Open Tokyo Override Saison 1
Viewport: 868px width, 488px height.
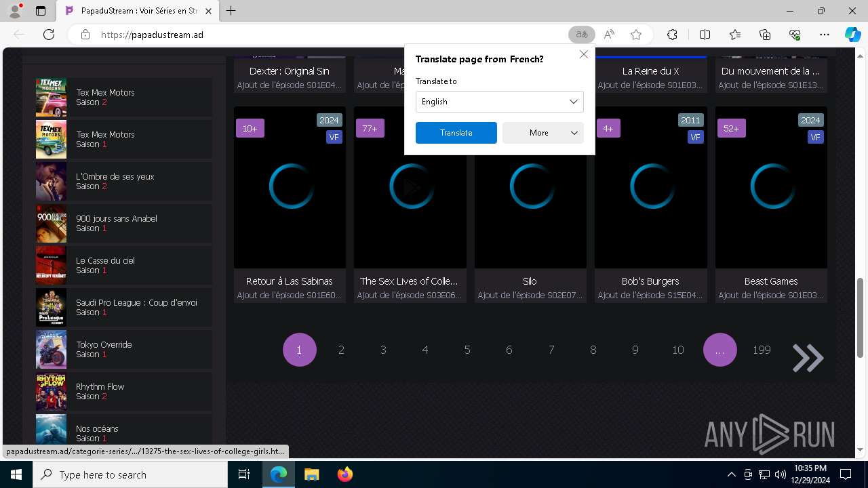coord(124,350)
